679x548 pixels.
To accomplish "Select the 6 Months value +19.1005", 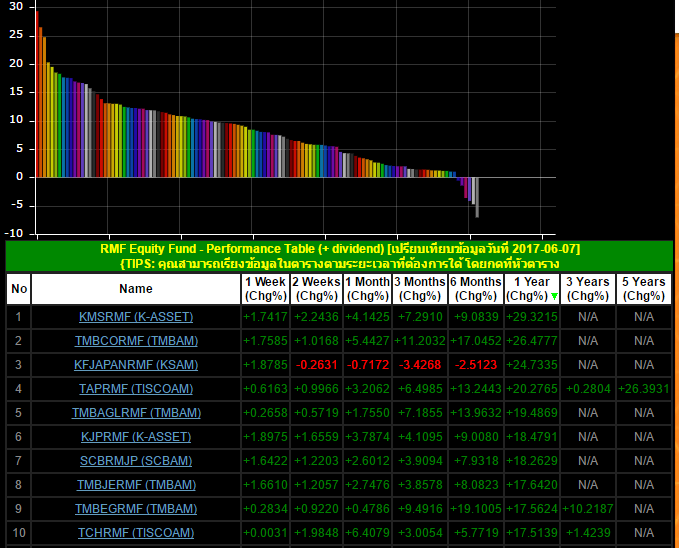I will pos(475,509).
